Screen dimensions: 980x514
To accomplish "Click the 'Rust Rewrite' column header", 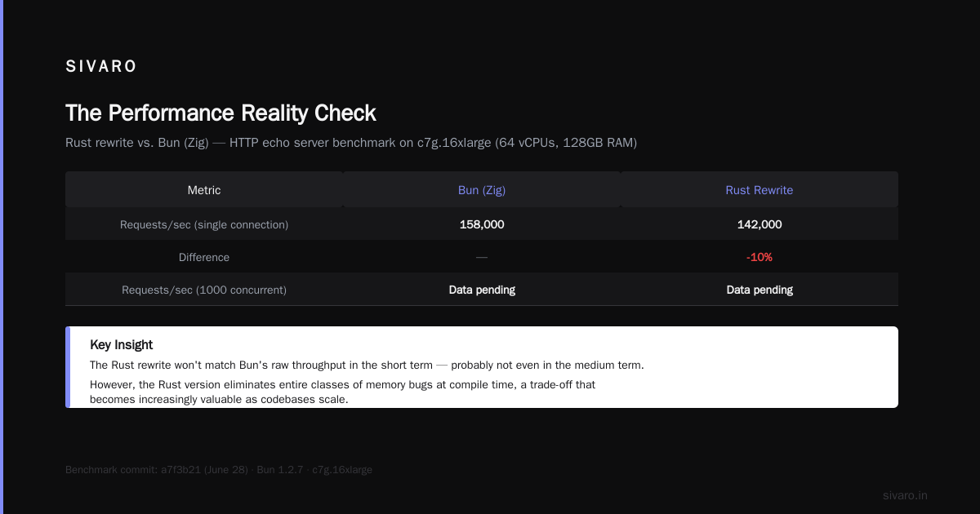I will [x=759, y=190].
